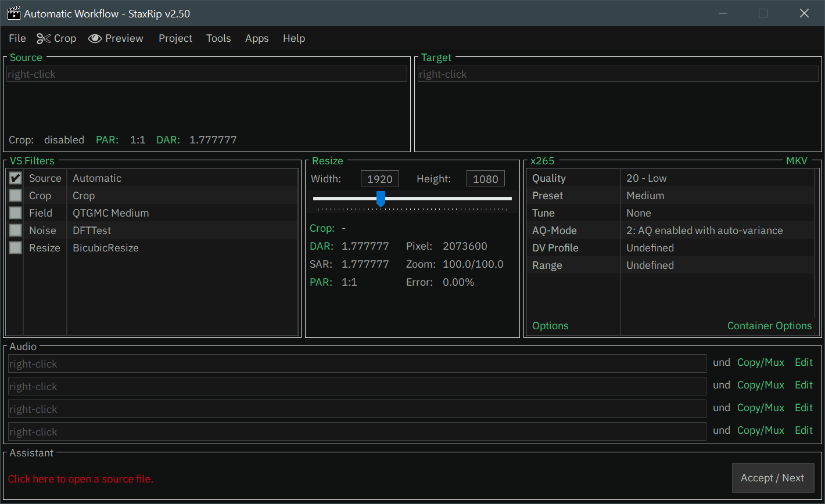Click the third audio track field
Viewport: 825px width, 504px height.
click(357, 409)
